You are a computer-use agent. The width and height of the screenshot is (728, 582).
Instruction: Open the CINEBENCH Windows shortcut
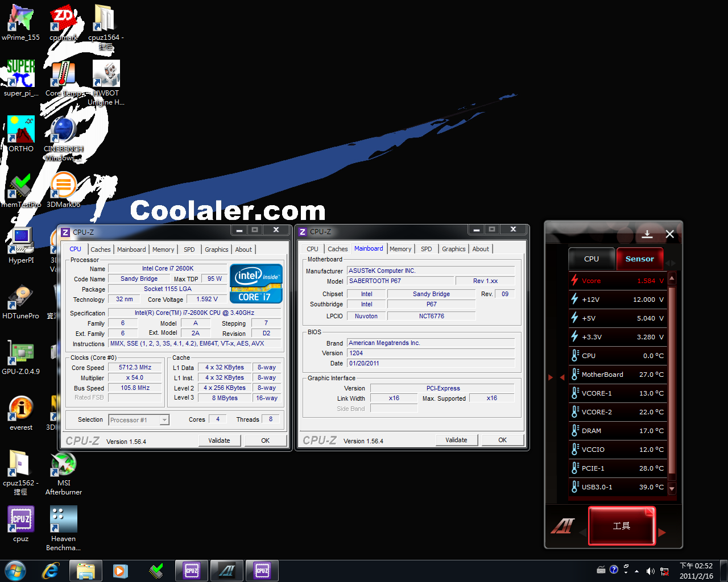coord(63,139)
